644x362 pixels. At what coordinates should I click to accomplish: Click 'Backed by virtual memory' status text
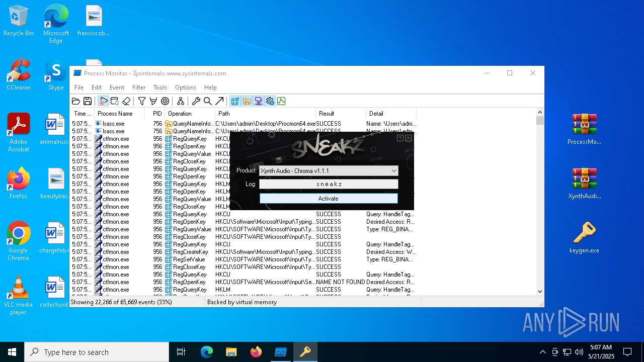pyautogui.click(x=242, y=302)
